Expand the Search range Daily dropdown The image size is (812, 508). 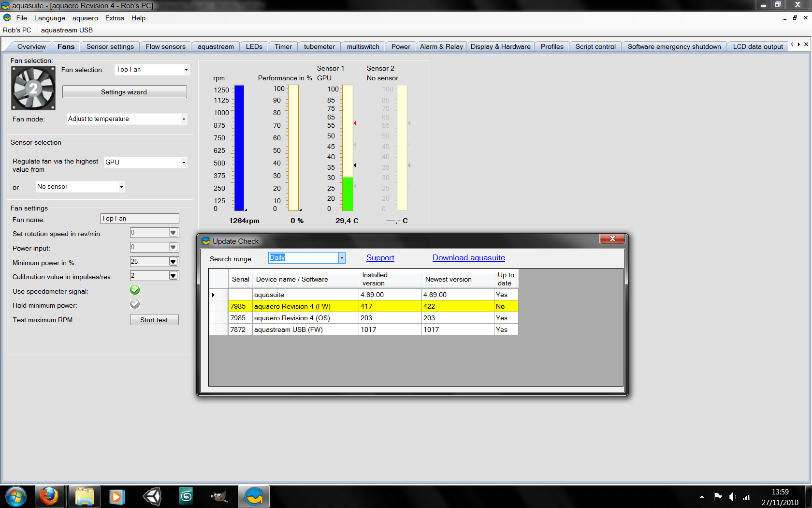click(342, 258)
